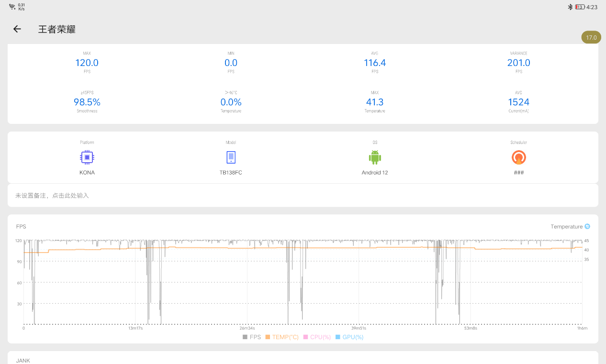Toggle GPU(%) series in chart legend
The height and width of the screenshot is (364, 606).
click(x=349, y=337)
